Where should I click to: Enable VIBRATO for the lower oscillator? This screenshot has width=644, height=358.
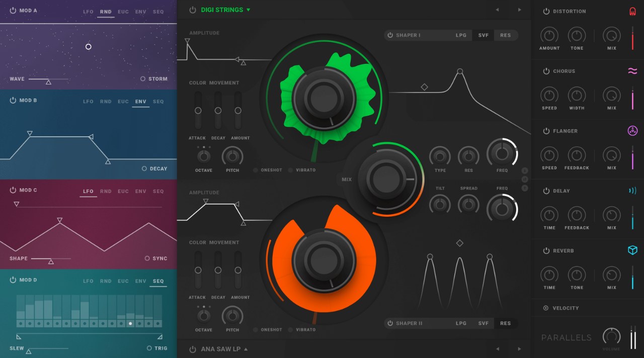[x=290, y=330]
